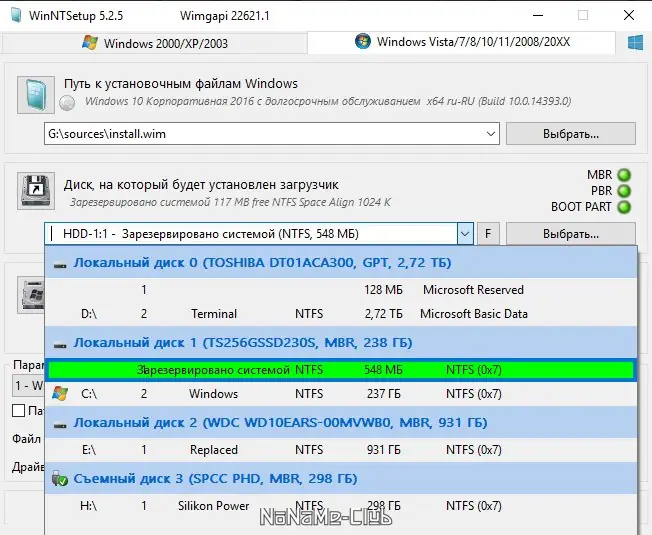Click Локальный диск 2 WDC WD10EARS header
Viewport: 652px width, 535px height.
pyautogui.click(x=341, y=422)
